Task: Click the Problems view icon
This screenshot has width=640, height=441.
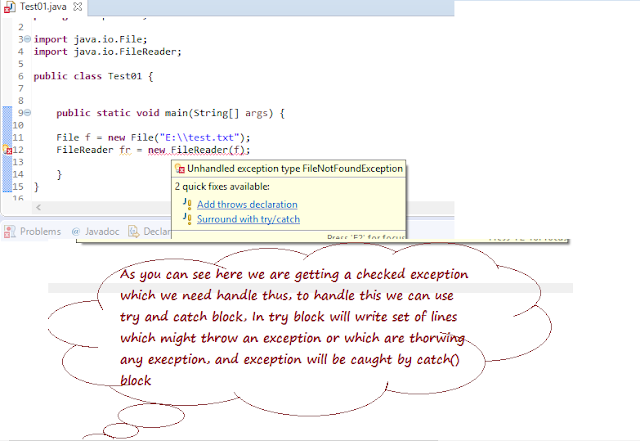Action: pyautogui.click(x=9, y=232)
